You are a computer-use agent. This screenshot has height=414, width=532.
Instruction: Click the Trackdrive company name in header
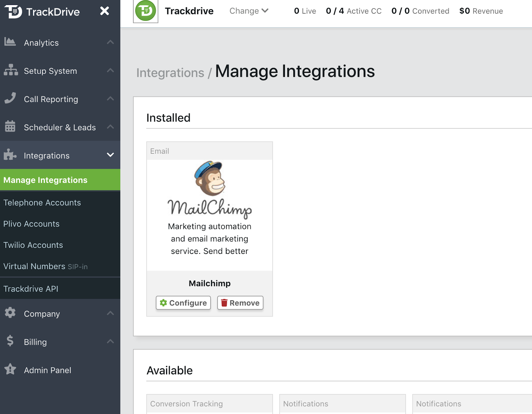point(189,11)
